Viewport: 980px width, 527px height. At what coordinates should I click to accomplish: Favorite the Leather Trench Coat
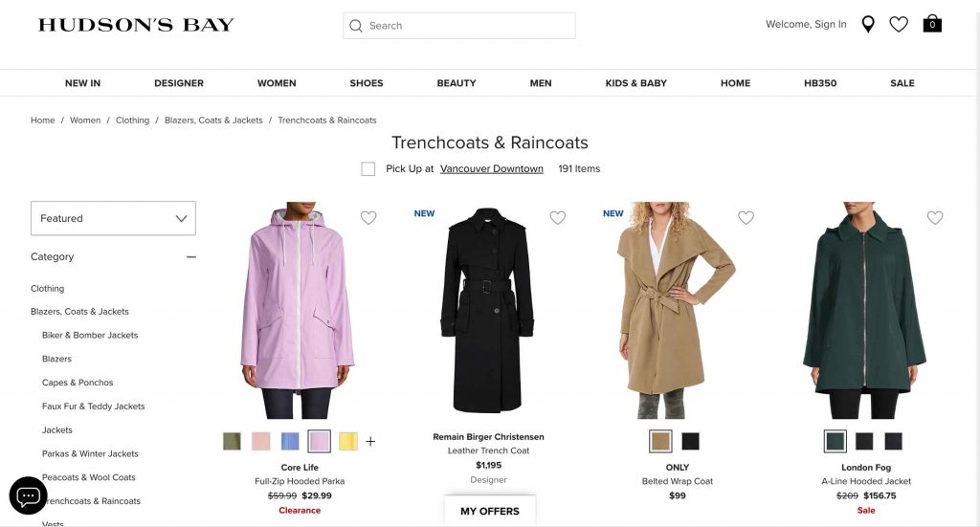(x=557, y=217)
